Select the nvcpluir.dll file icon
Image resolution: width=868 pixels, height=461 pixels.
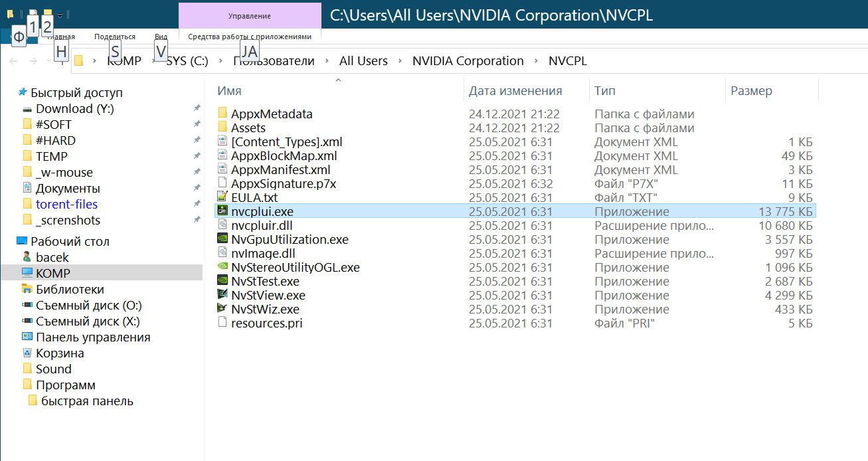[223, 225]
